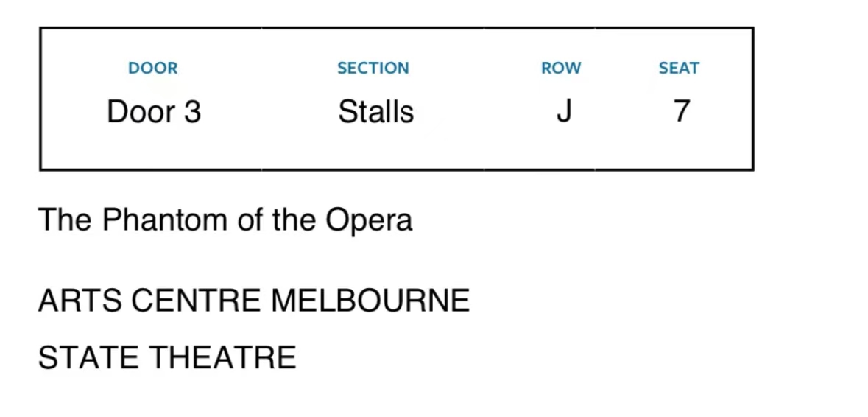Select the seat number 7
Screen dimensions: 868x417
(682, 111)
